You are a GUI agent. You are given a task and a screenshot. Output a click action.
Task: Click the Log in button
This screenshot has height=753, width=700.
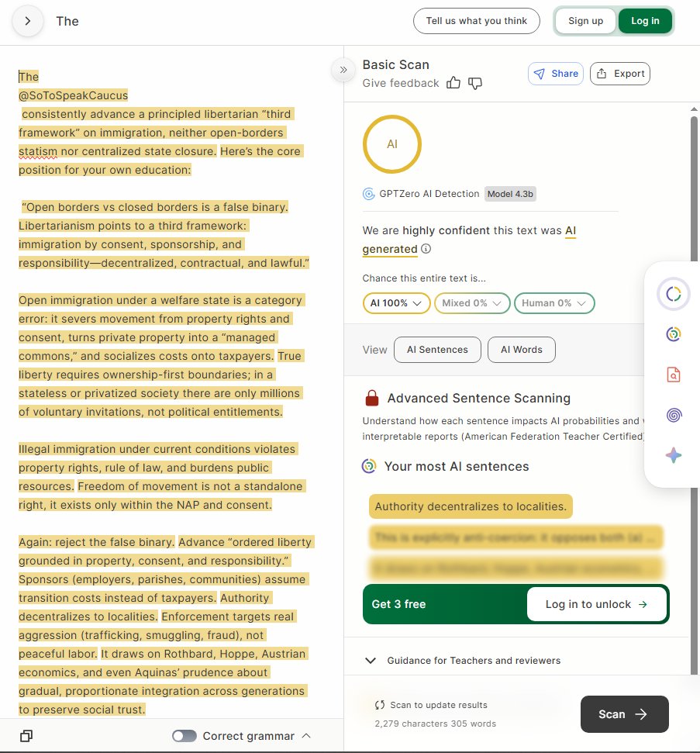[645, 21]
